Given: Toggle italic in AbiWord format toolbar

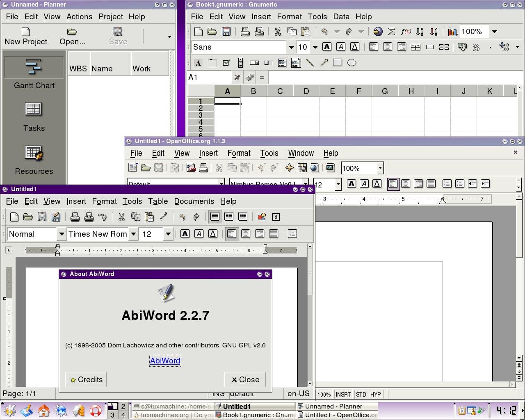Looking at the screenshot, I should 199,234.
